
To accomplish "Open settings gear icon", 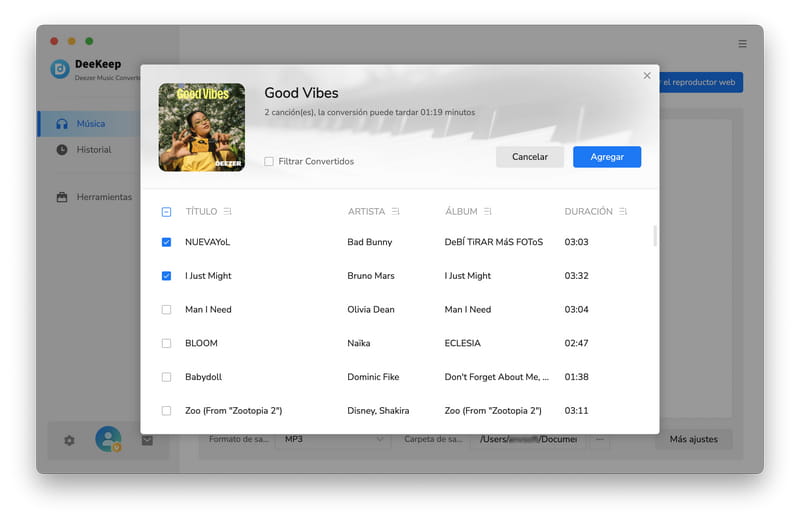I will (69, 440).
